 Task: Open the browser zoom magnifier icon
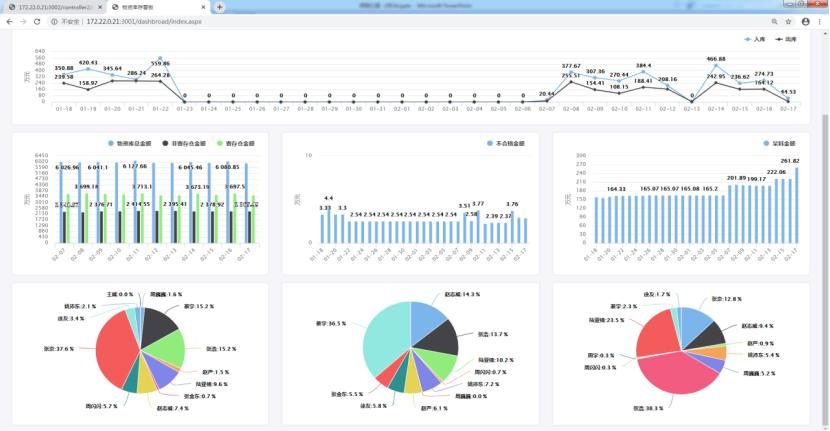tap(774, 21)
